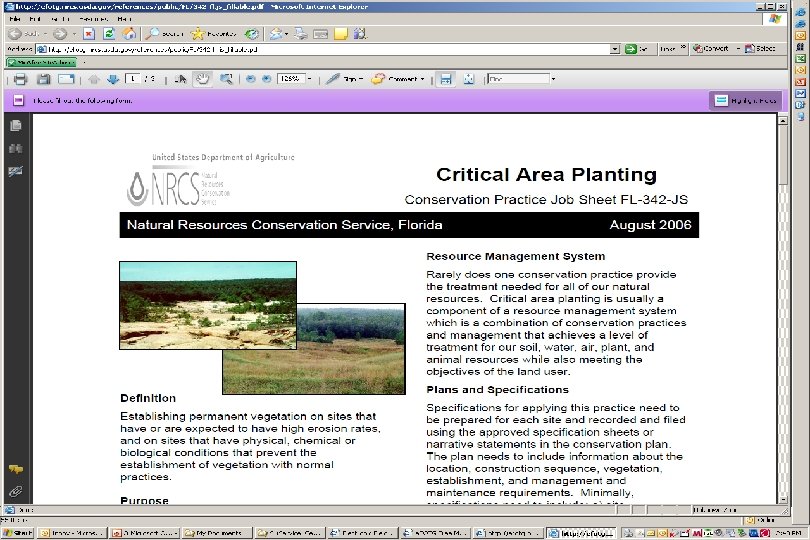
Task: Click the vertical scrollbar up arrow
Action: pyautogui.click(x=783, y=120)
